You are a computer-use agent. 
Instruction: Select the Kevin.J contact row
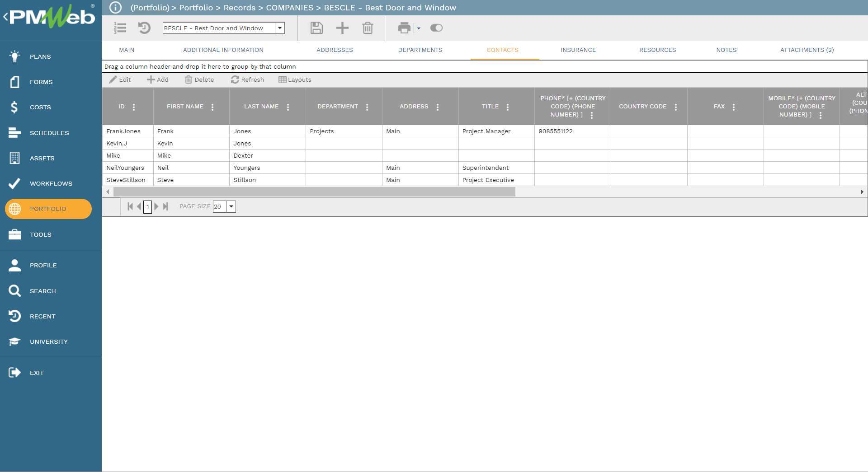tap(485, 143)
